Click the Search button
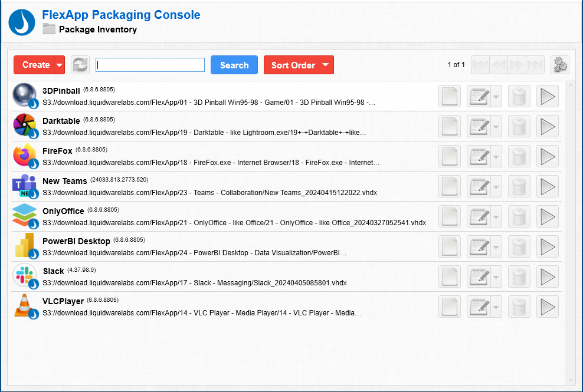This screenshot has height=392, width=583. pos(234,65)
